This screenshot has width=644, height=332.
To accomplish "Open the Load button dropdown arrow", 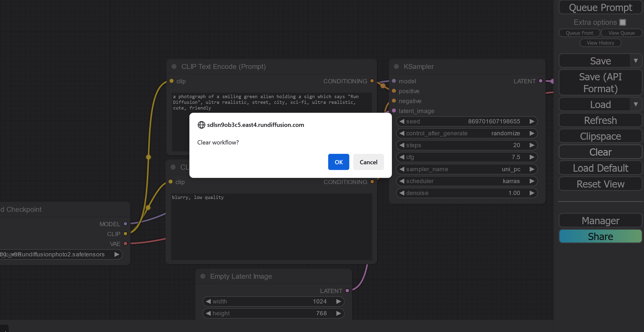I will (x=636, y=104).
